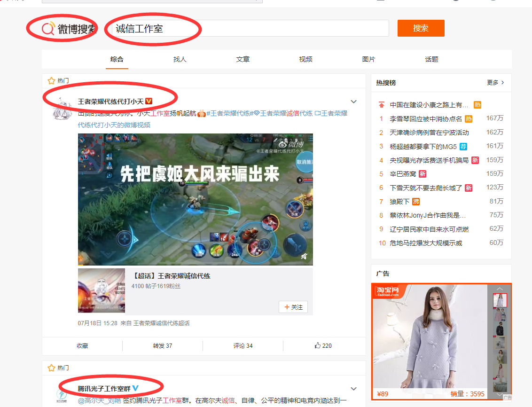Open the 07月18日 15:28 timestamp link
The height and width of the screenshot is (407, 532).
coord(97,323)
